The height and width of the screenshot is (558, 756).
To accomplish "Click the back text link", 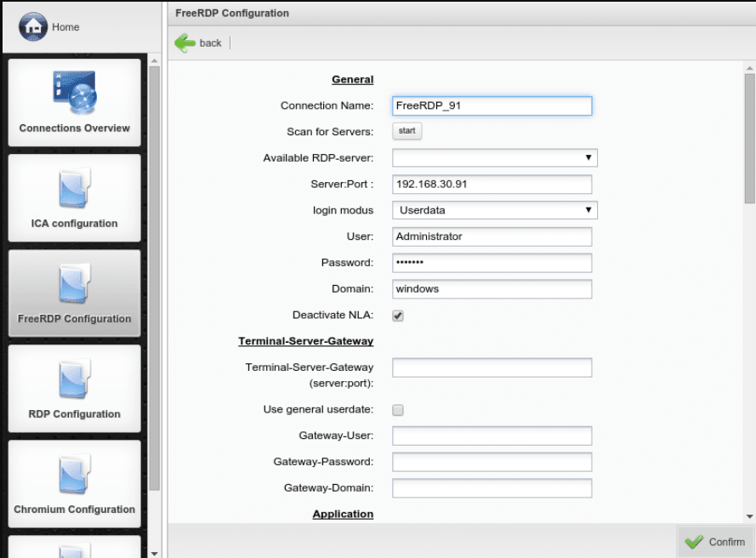I will pos(210,43).
